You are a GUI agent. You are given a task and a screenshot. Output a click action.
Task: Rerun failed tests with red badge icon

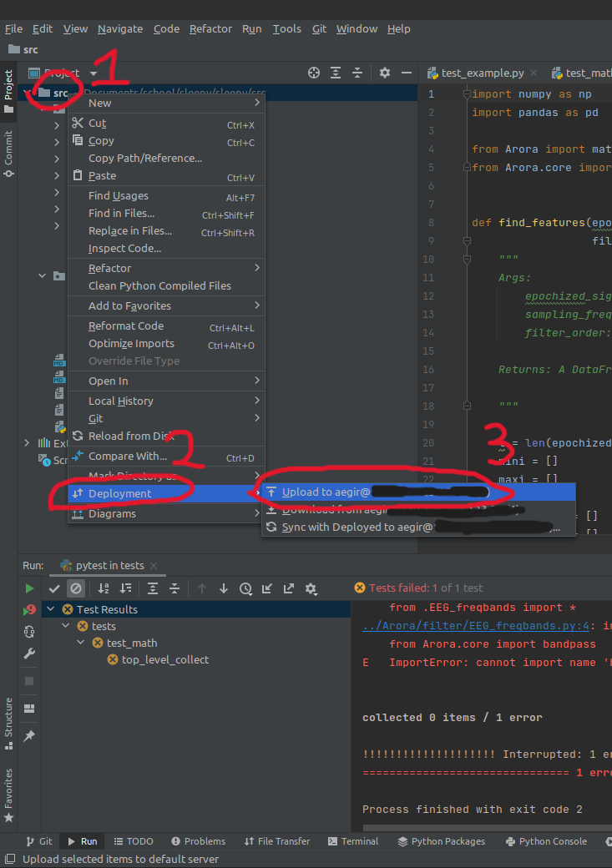(29, 610)
